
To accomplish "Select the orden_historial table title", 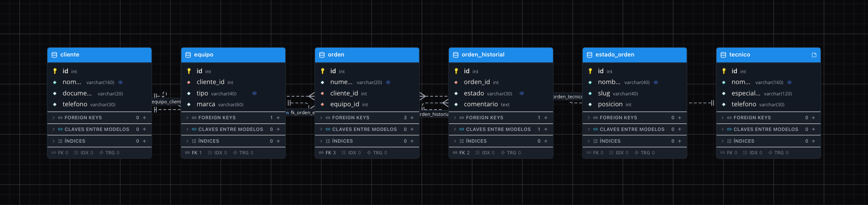I will pyautogui.click(x=483, y=55).
